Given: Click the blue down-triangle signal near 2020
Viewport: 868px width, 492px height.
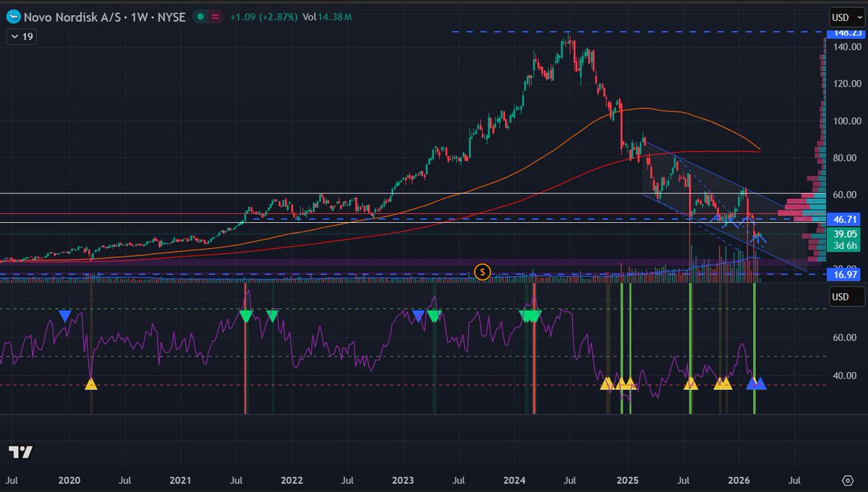Looking at the screenshot, I should [x=65, y=315].
